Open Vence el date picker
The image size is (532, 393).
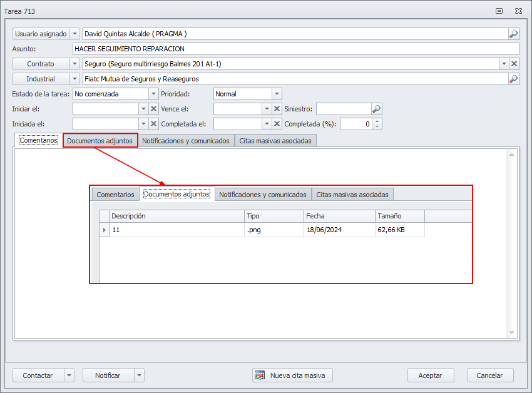267,109
